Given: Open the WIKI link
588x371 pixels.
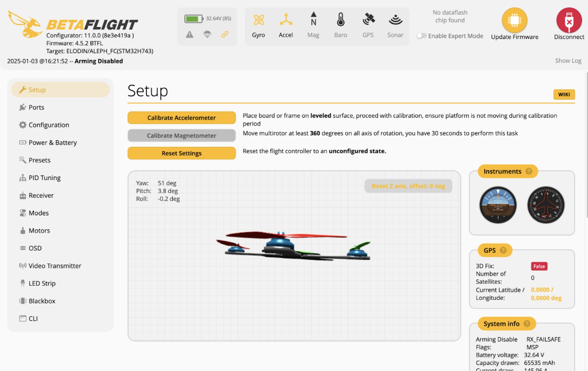Looking at the screenshot, I should point(564,95).
